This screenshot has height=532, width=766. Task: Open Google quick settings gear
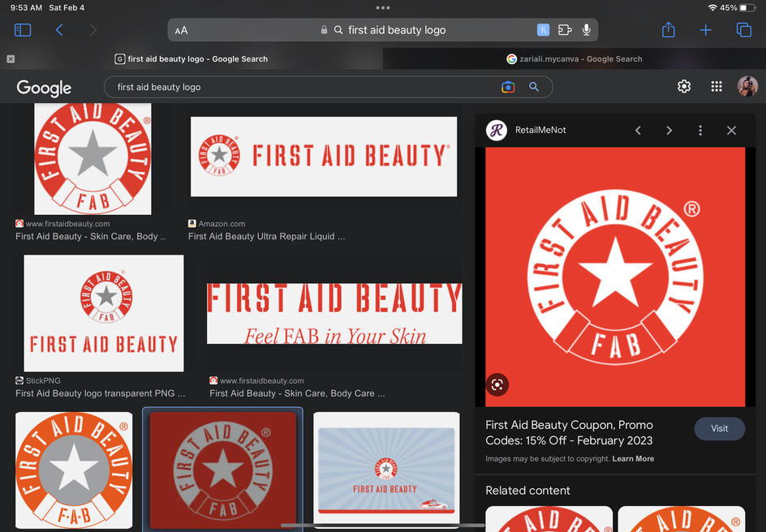click(x=684, y=87)
